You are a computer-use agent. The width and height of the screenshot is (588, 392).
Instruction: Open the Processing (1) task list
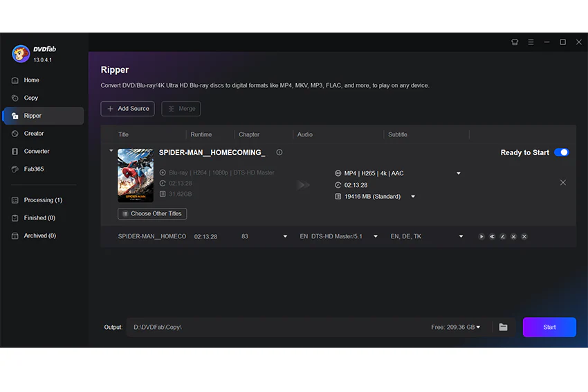43,200
